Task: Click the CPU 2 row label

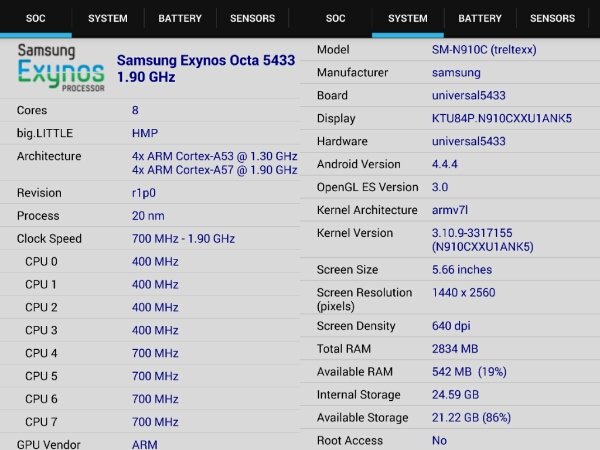Action: tap(41, 308)
